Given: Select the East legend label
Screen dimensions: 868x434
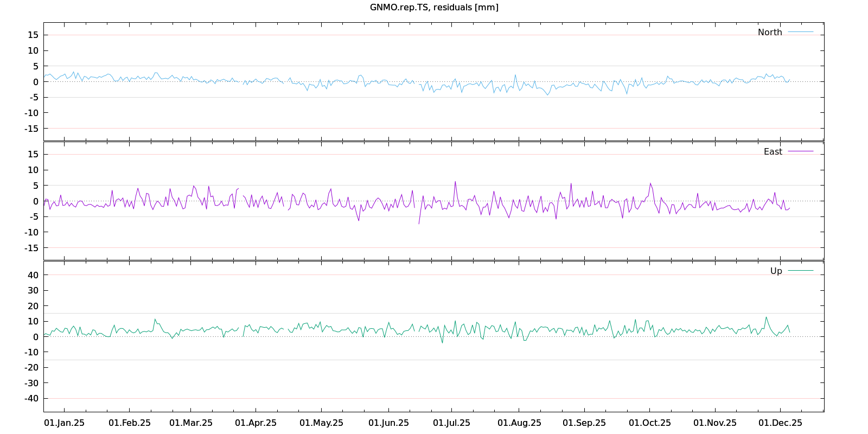Looking at the screenshot, I should pyautogui.click(x=773, y=152).
